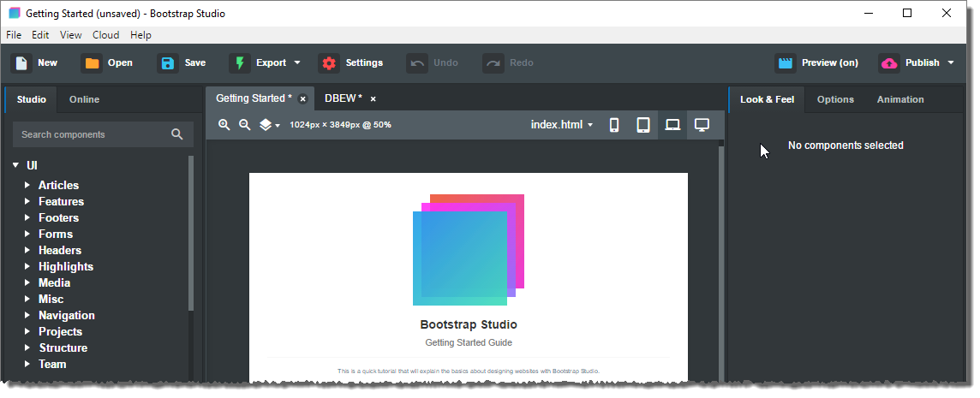980x398 pixels.
Task: Click the canvas vertical scrollbar
Action: point(720,263)
